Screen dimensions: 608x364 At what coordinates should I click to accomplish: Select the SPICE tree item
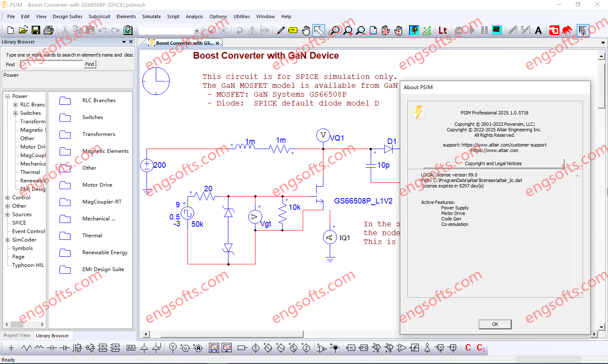pos(19,223)
